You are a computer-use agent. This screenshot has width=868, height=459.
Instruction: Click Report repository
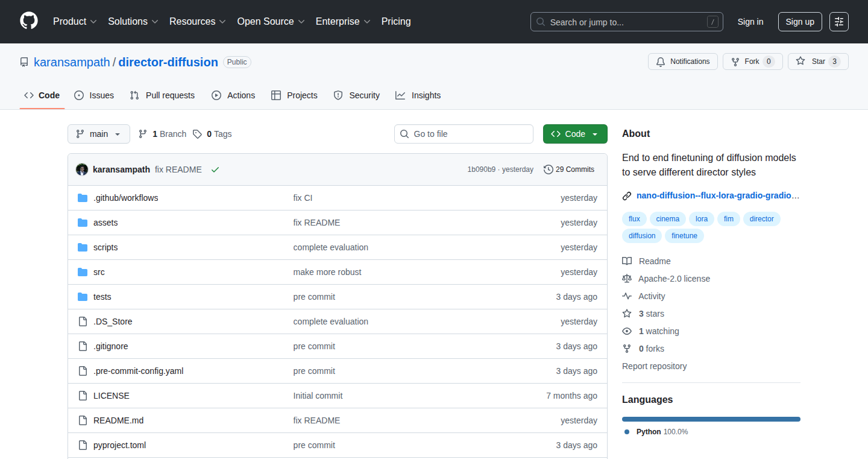654,366
